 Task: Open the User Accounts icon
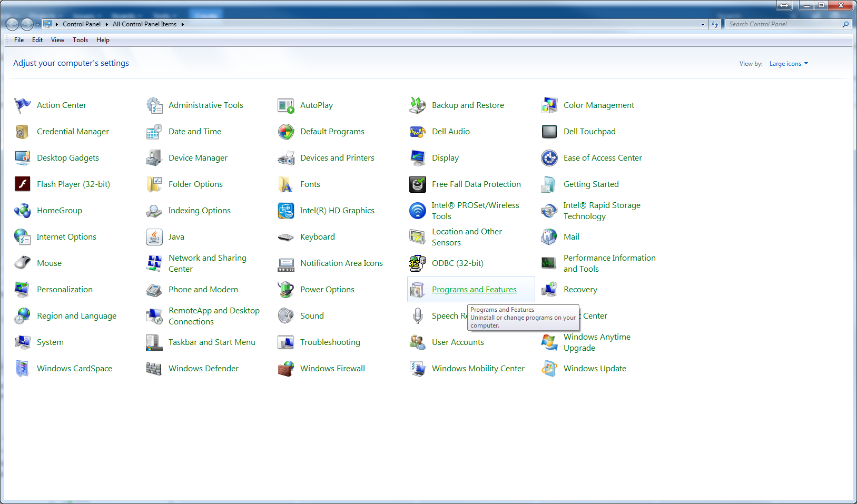click(418, 342)
